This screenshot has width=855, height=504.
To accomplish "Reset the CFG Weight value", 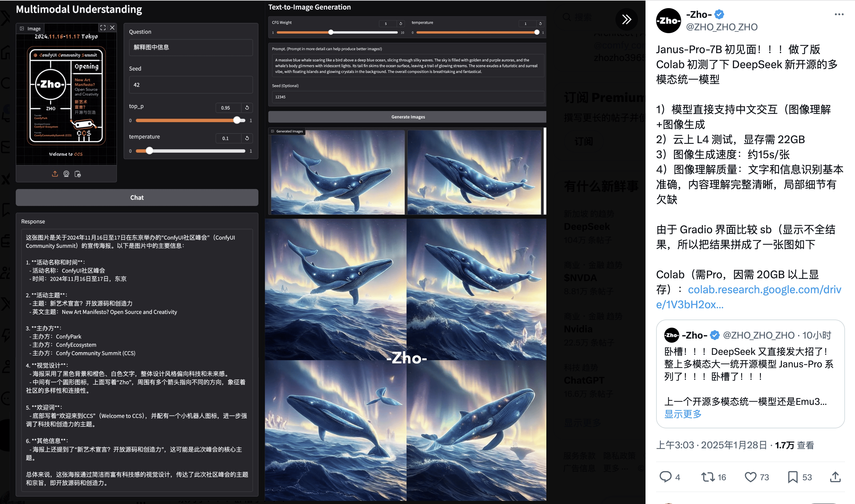I will [401, 24].
